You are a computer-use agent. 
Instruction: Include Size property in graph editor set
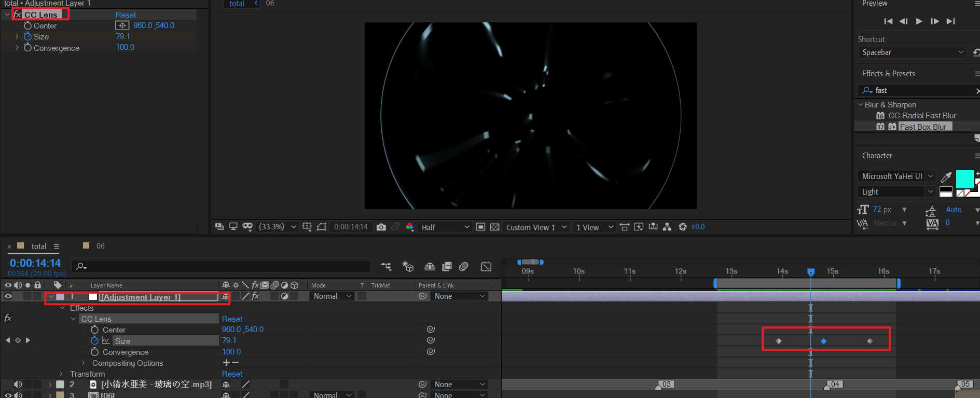106,340
